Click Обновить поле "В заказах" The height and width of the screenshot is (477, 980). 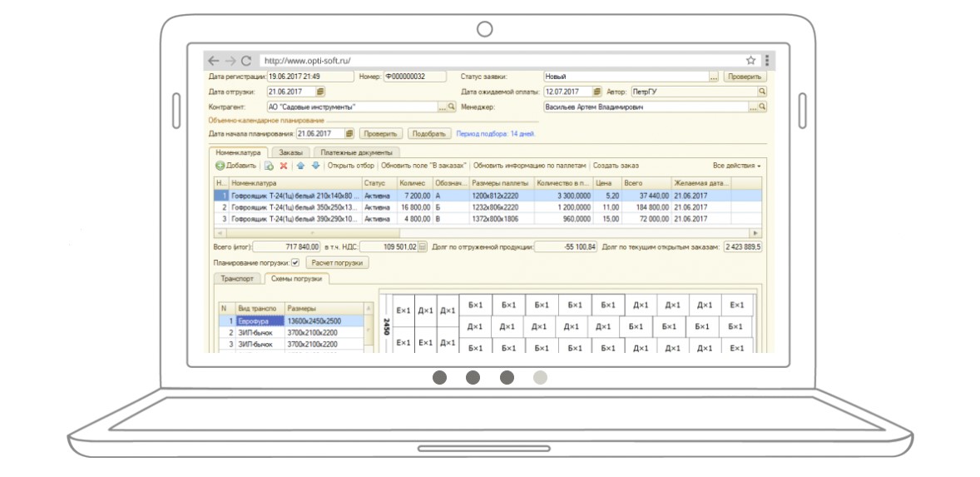click(423, 166)
